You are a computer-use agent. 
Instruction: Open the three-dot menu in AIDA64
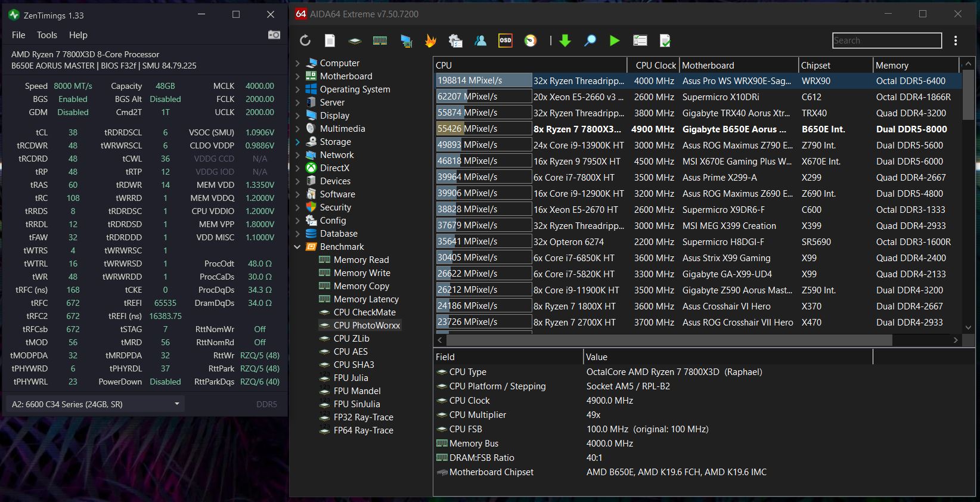pos(956,41)
